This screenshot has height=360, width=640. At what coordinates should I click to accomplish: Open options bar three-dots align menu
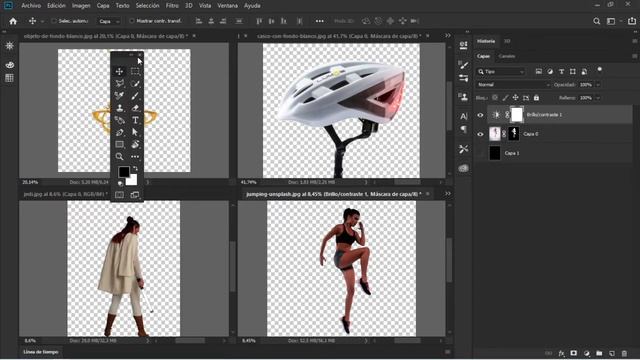320,21
